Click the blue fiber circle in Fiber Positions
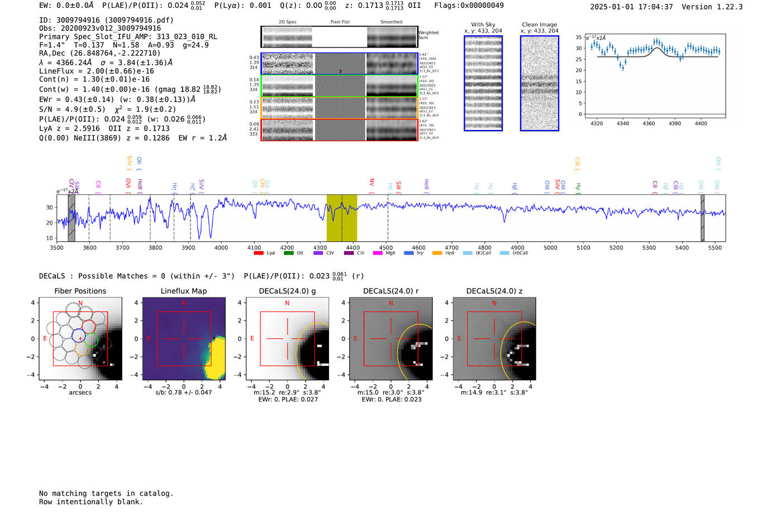 [x=79, y=336]
